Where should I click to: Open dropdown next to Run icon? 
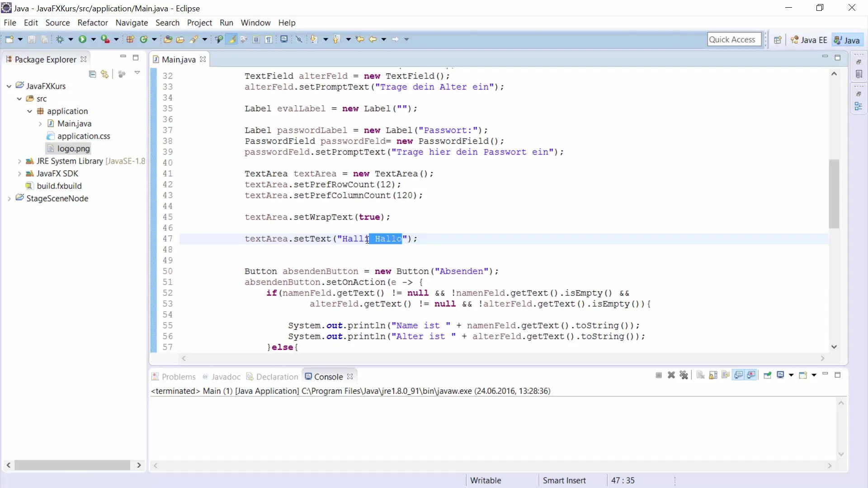(x=93, y=39)
